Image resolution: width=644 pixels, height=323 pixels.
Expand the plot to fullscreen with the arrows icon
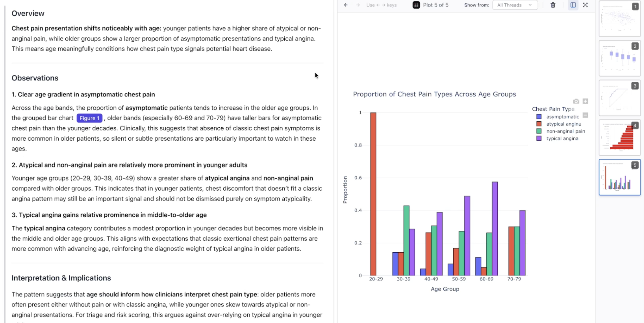pyautogui.click(x=586, y=5)
